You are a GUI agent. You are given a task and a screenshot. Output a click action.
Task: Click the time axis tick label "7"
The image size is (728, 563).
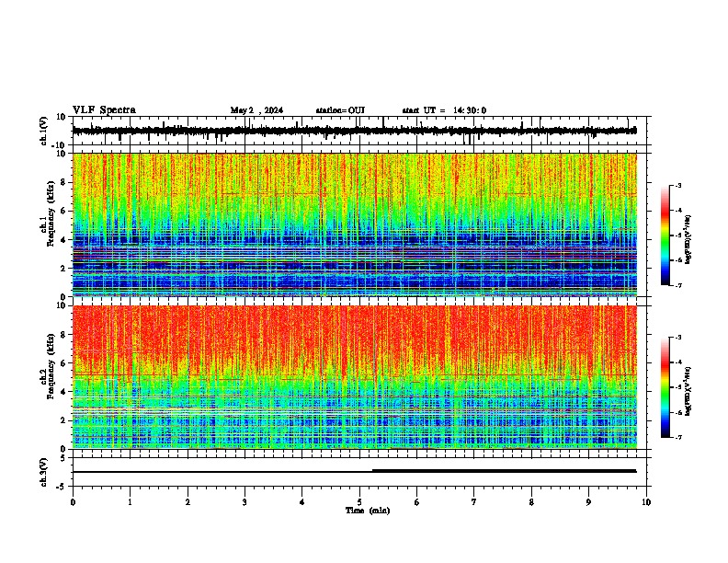tap(474, 502)
